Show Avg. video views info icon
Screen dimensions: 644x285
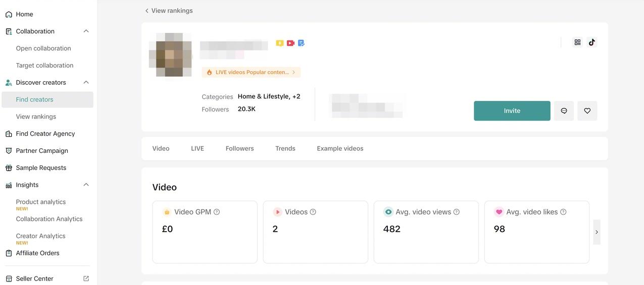tap(457, 212)
